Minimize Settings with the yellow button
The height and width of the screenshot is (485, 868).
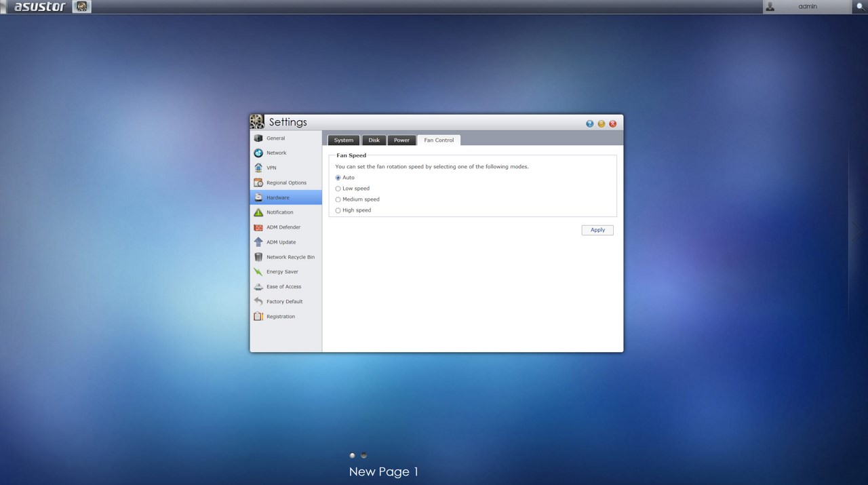[x=601, y=124]
